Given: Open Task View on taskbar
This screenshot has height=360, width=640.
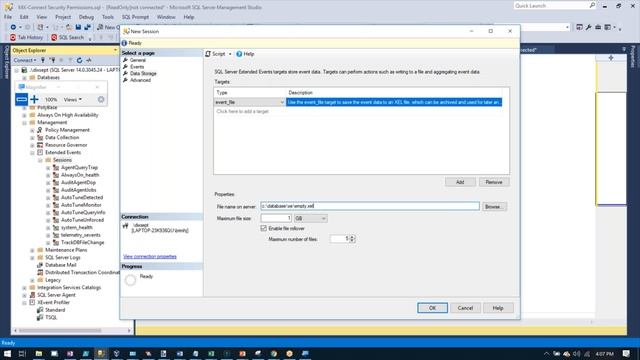Looking at the screenshot, I should pos(22,353).
